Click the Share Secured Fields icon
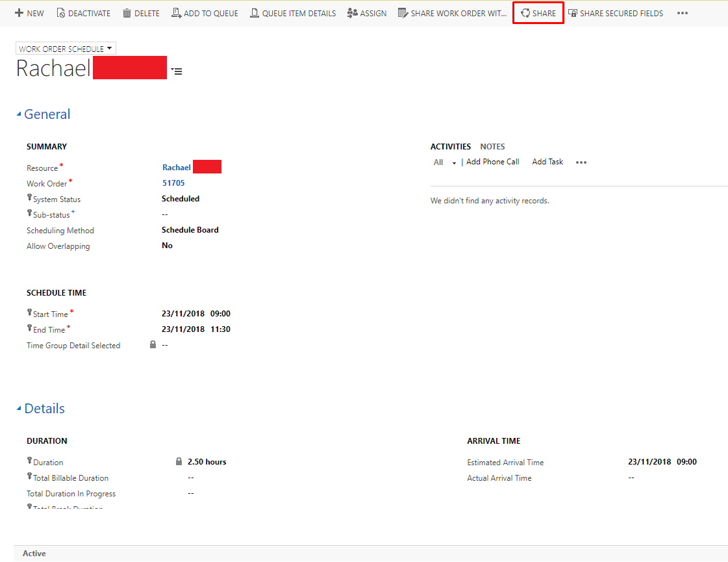This screenshot has height=562, width=728. click(573, 13)
